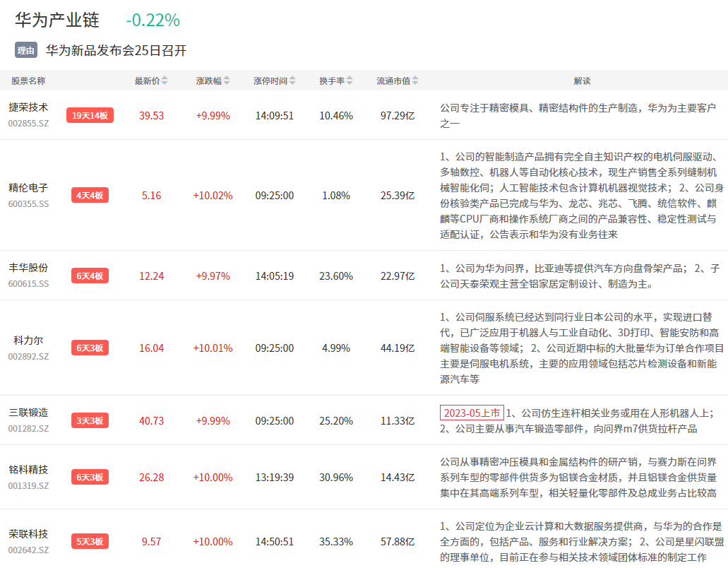Image resolution: width=728 pixels, height=568 pixels.
Task: Click stock code 002855.SZ
Action: click(x=28, y=124)
